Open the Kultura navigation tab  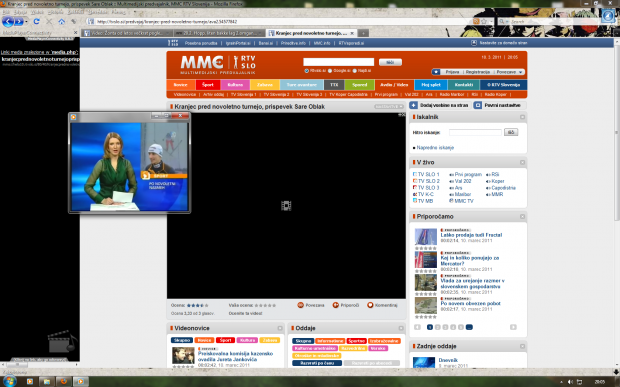pyautogui.click(x=235, y=85)
